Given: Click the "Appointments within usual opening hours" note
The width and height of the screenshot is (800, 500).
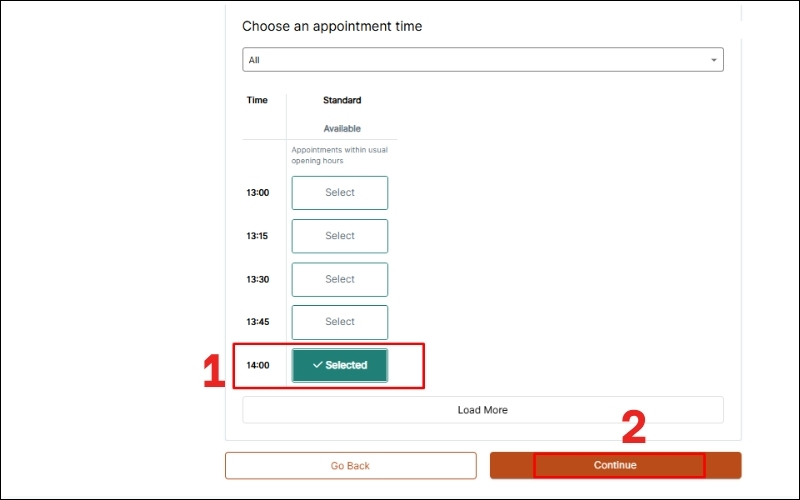Looking at the screenshot, I should [339, 155].
